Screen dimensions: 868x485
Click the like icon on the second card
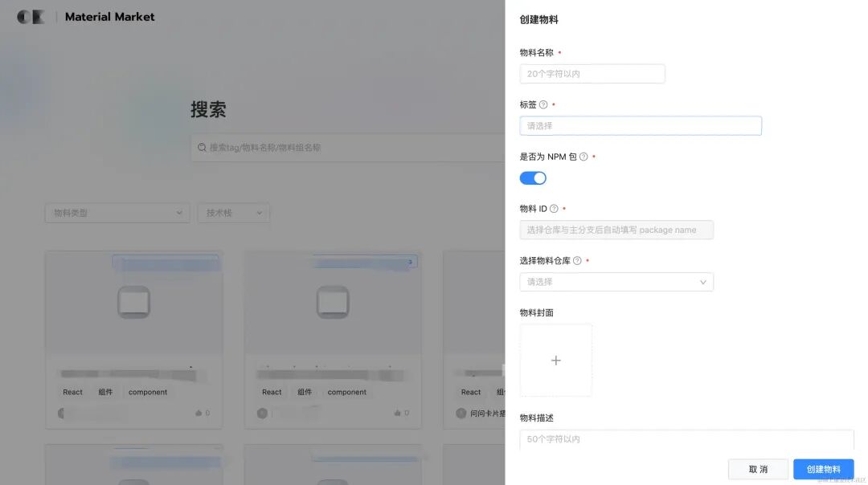(x=398, y=413)
